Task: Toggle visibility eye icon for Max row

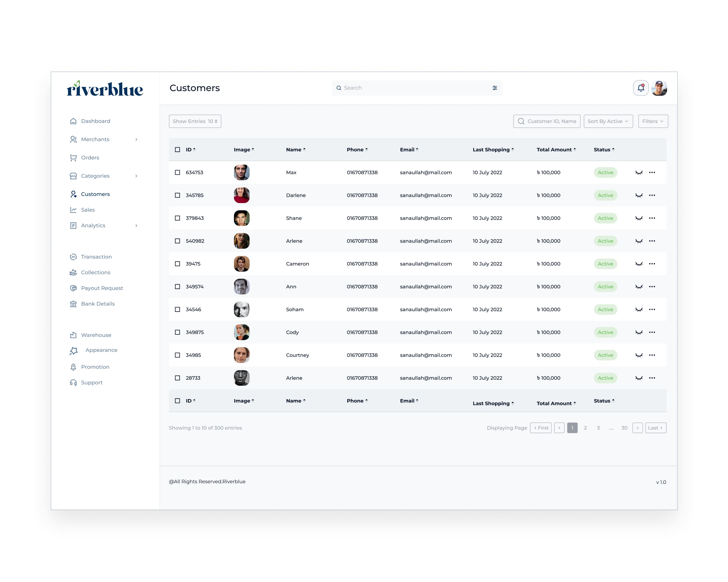Action: pos(639,173)
